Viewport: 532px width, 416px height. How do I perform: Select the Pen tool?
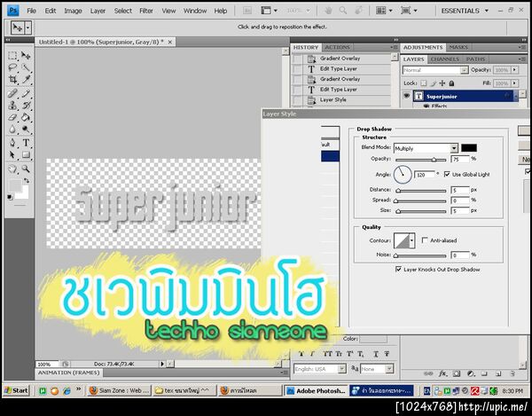12,143
